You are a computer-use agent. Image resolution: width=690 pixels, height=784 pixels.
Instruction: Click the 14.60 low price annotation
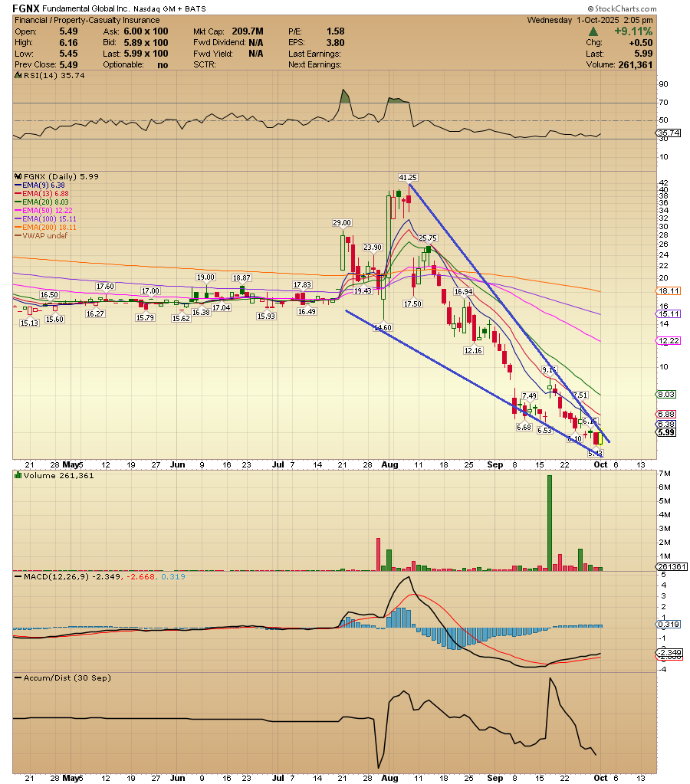[x=383, y=327]
